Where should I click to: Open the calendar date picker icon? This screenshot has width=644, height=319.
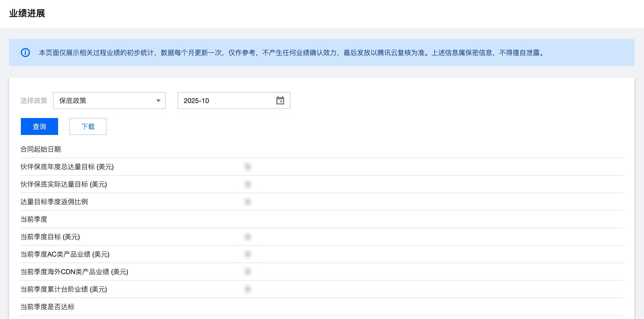click(x=280, y=100)
